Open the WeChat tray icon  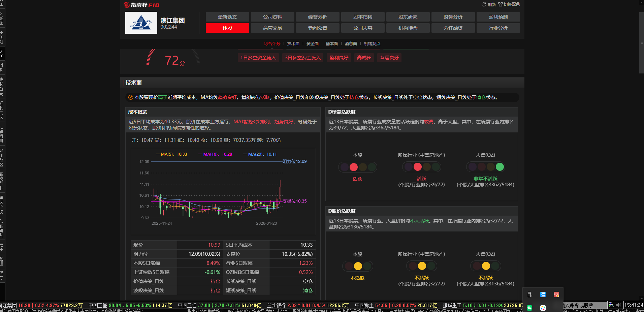tap(529, 308)
